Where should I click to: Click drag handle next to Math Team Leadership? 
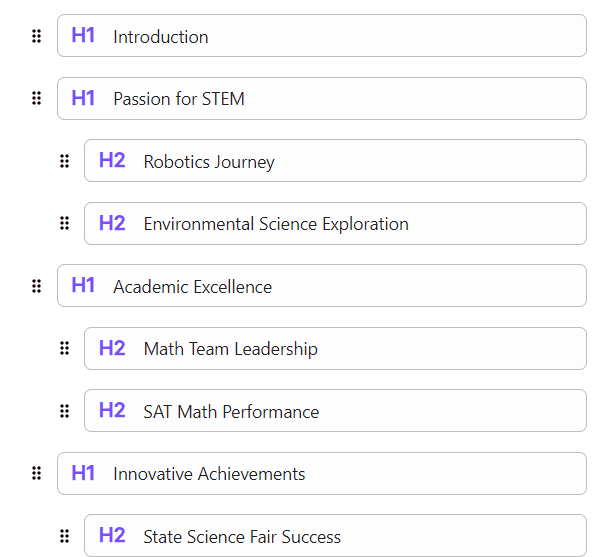pyautogui.click(x=64, y=348)
